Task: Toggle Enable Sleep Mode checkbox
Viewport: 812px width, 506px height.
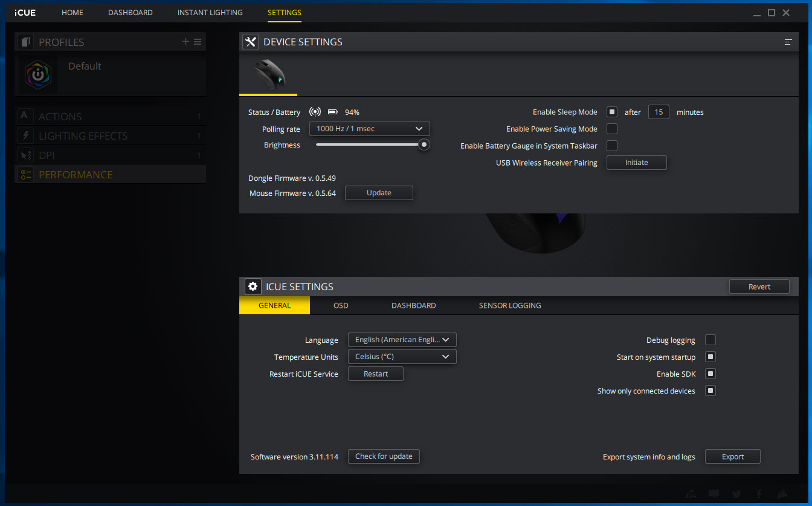Action: [x=612, y=112]
